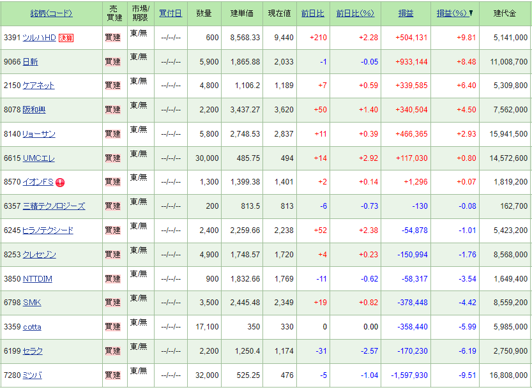The image size is (532, 392).
Task: Open the UMCエレ stock link
Action: (39, 158)
